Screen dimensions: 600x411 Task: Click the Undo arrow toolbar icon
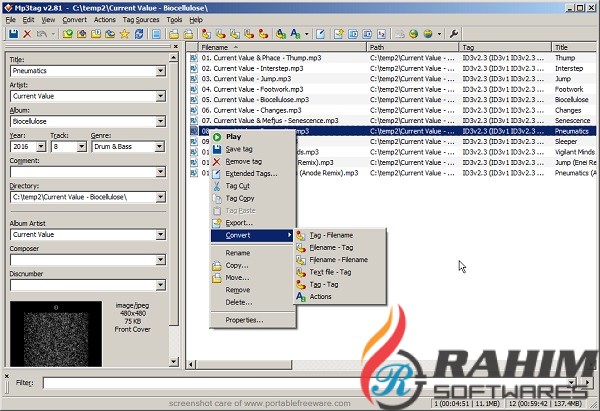41,34
